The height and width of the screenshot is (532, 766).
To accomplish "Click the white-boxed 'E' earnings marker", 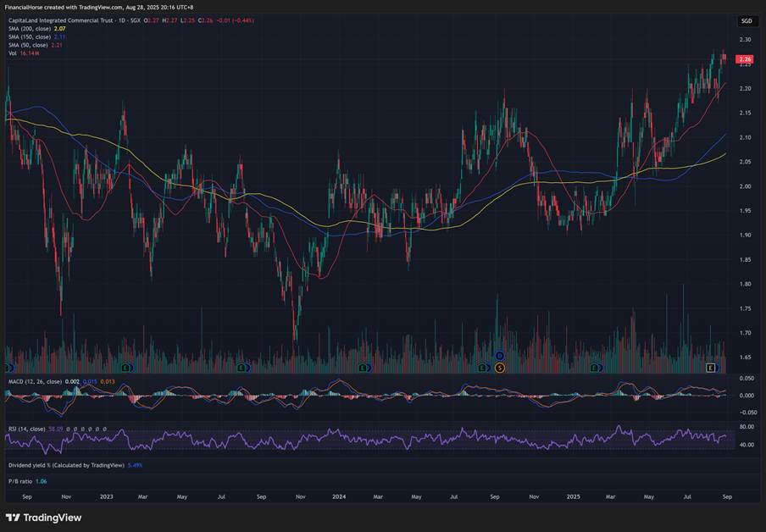I will (712, 368).
